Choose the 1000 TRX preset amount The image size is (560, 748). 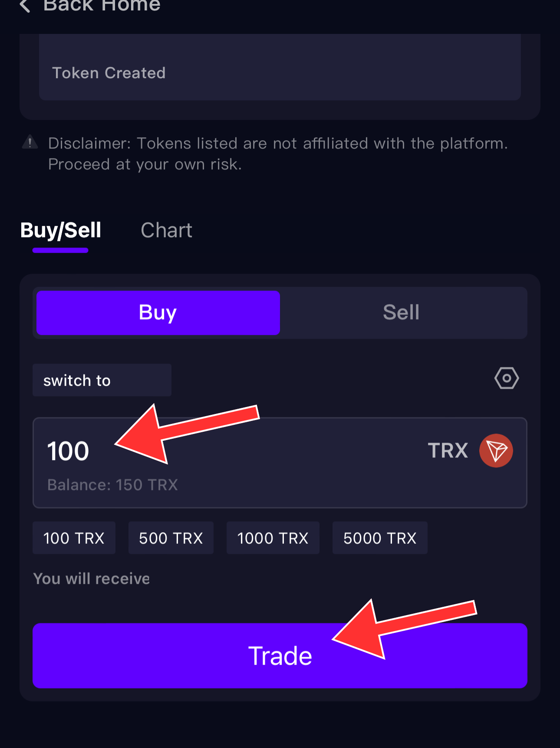pyautogui.click(x=273, y=538)
